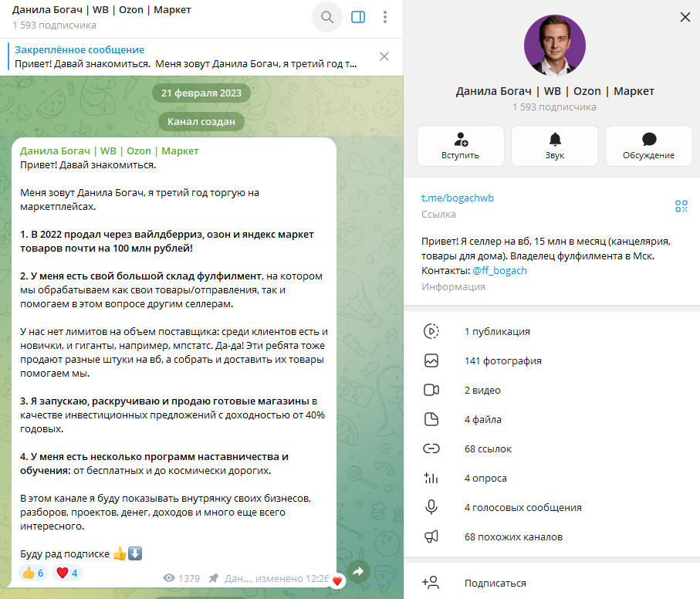Click the 'Подписаться' text label

495,584
